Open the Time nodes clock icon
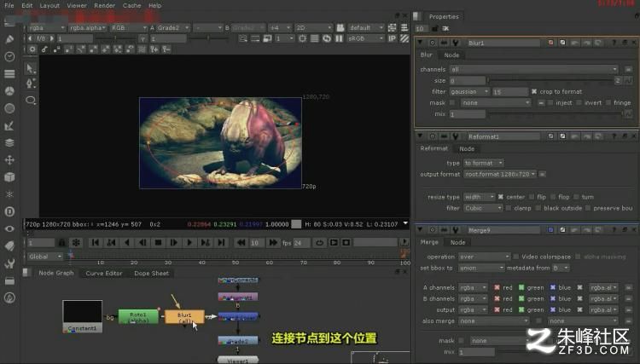 pyautogui.click(x=9, y=56)
